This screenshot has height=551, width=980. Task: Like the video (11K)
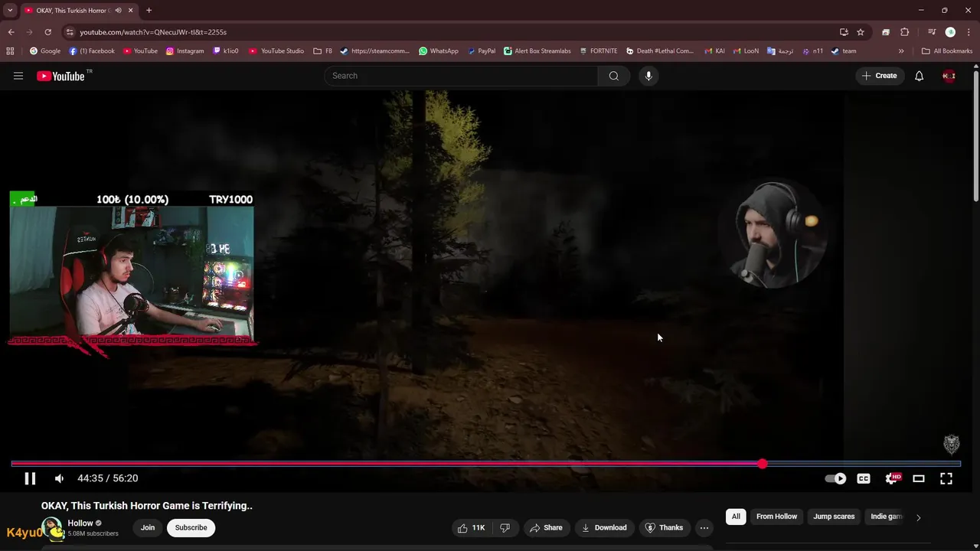(471, 527)
